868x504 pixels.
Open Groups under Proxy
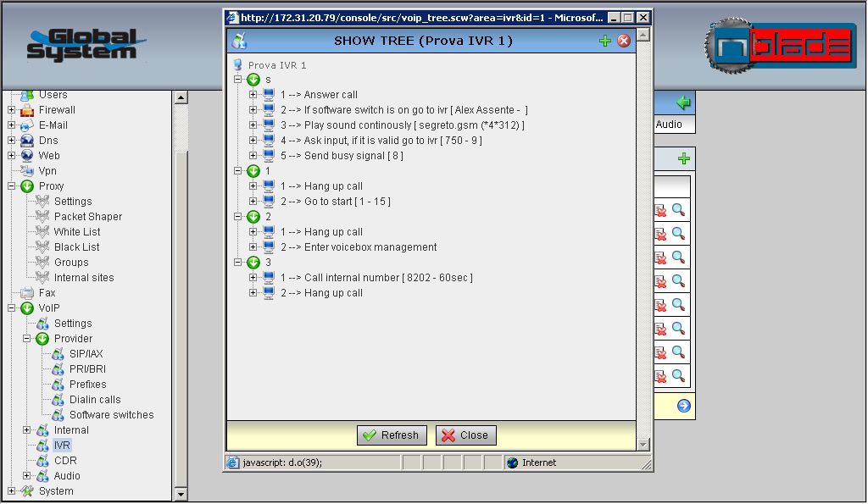71,263
